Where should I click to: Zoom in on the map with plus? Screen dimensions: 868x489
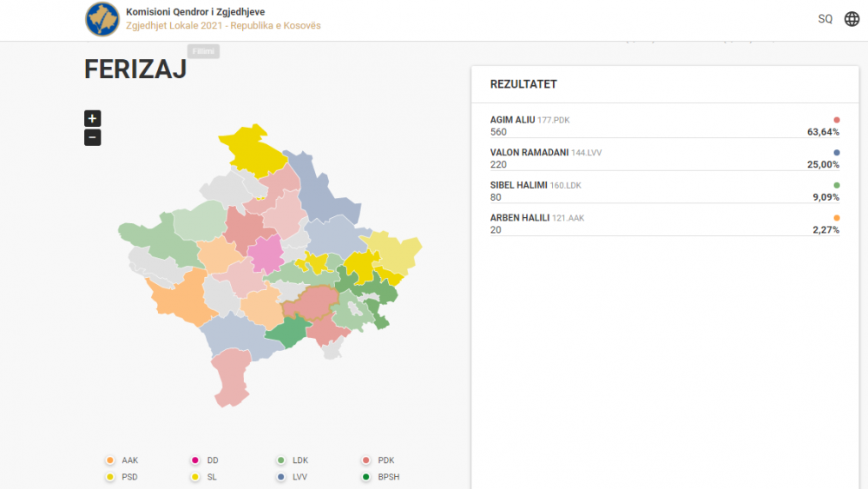coord(93,119)
